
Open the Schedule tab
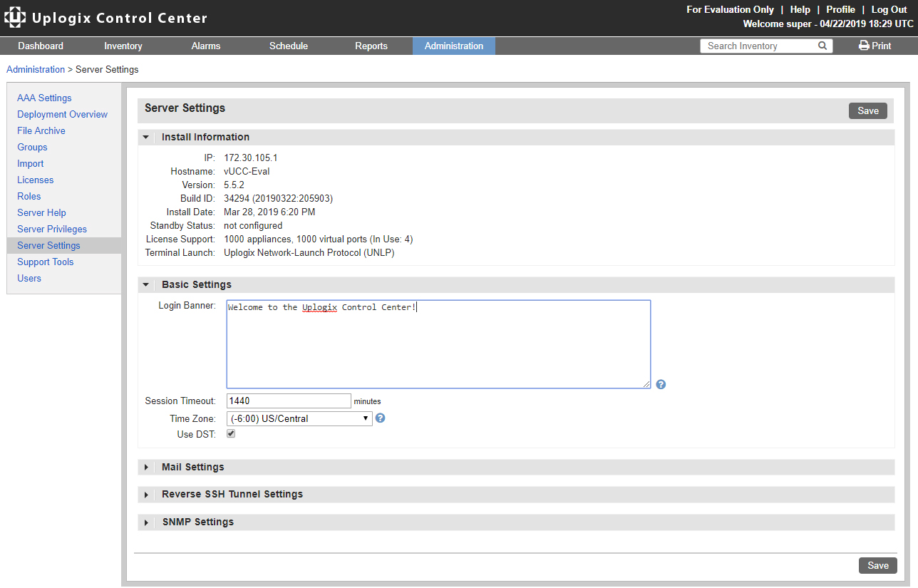tap(289, 46)
